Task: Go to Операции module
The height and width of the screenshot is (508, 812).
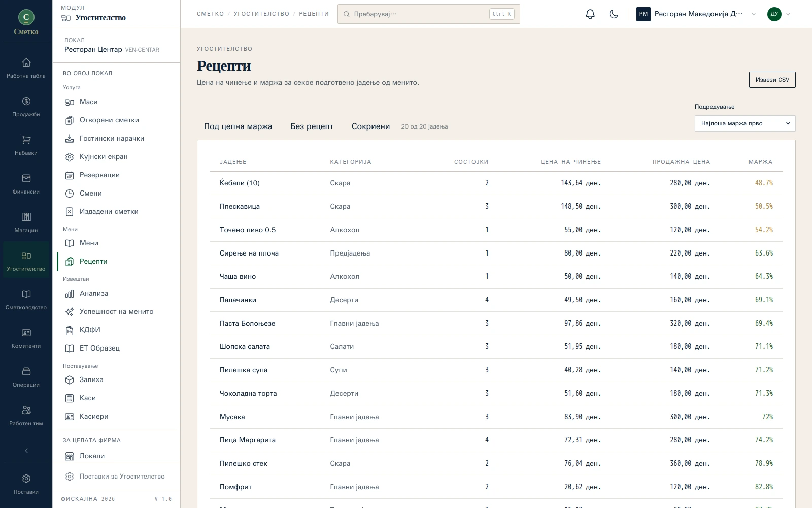Action: 26,377
